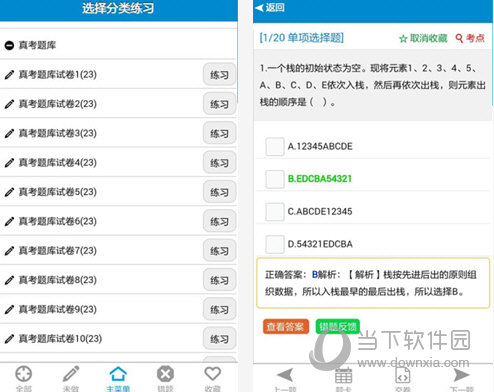
Task: Start 练习 for 真考题库试卷6
Action: (x=219, y=221)
